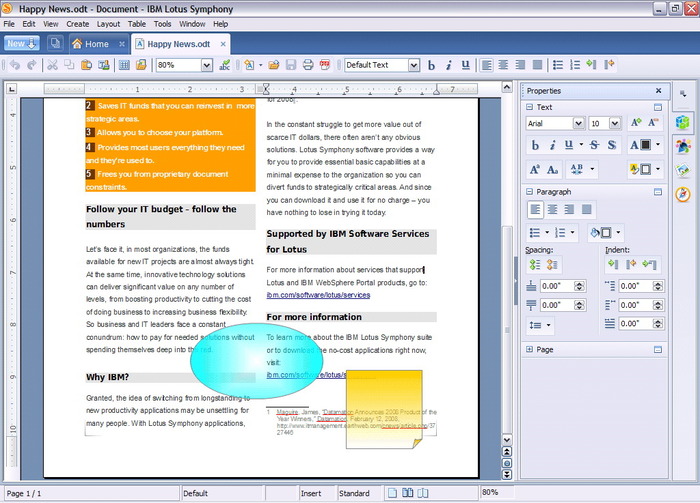This screenshot has height=503, width=700.
Task: Open the Arial font name dropdown
Action: coord(576,123)
